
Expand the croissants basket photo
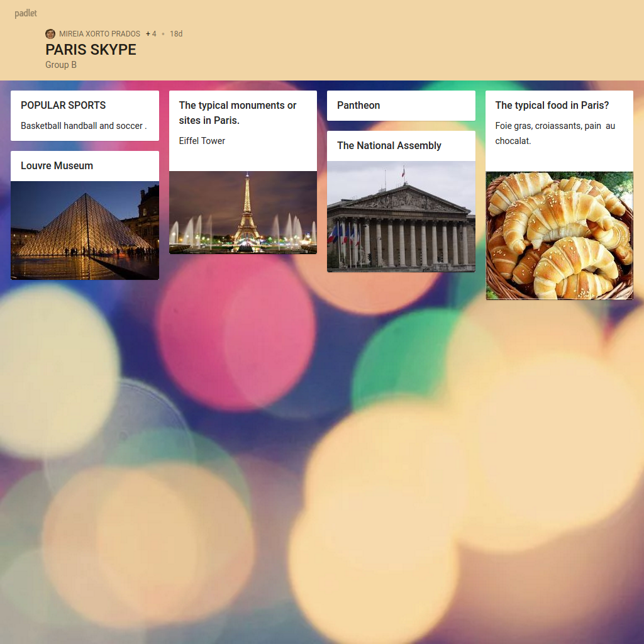tap(559, 236)
